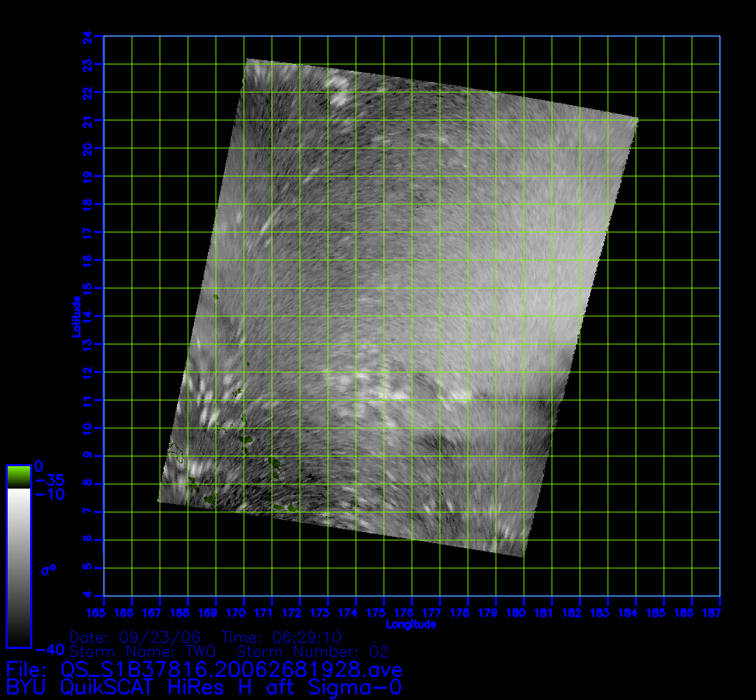The width and height of the screenshot is (756, 700).
Task: Click the grayscale gradient of the color bar
Action: click(x=18, y=567)
